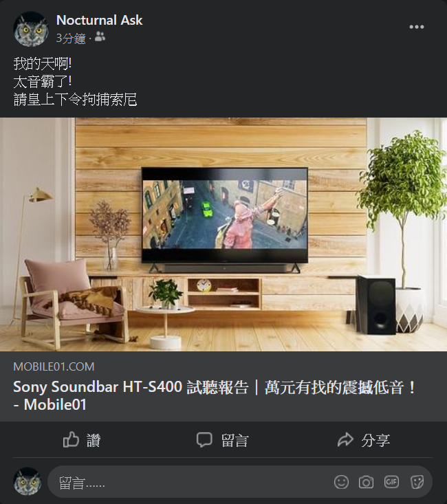Open Nocturnal Ask profile name link

(99, 20)
